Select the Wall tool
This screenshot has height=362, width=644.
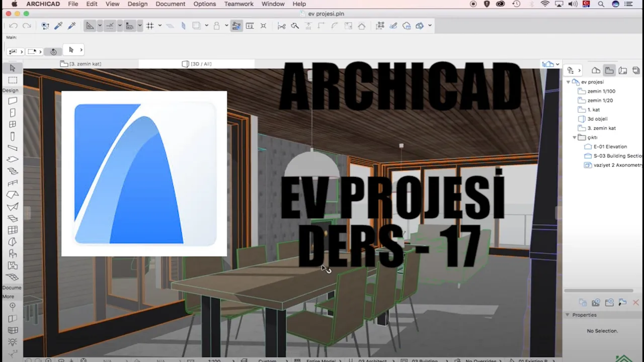point(13,101)
